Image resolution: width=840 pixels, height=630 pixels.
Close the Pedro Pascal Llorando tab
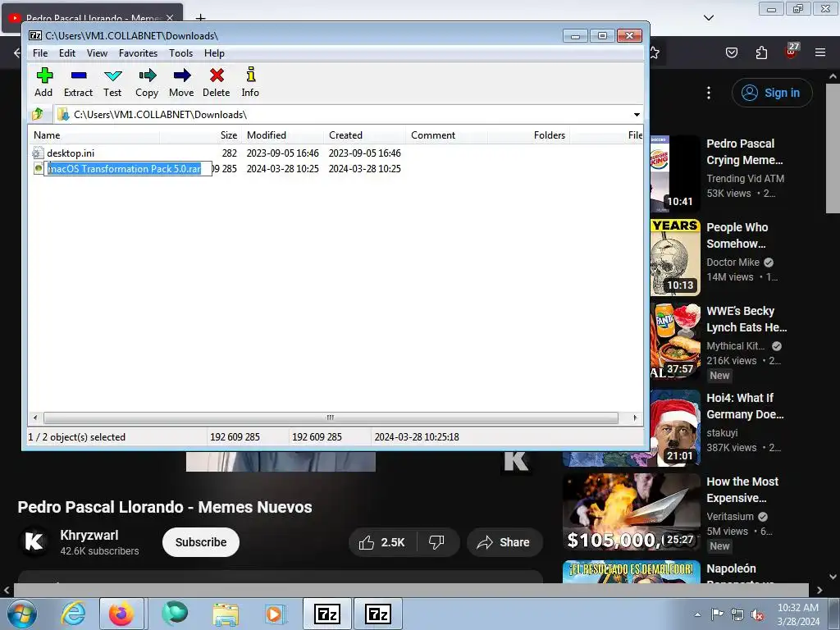[x=170, y=18]
